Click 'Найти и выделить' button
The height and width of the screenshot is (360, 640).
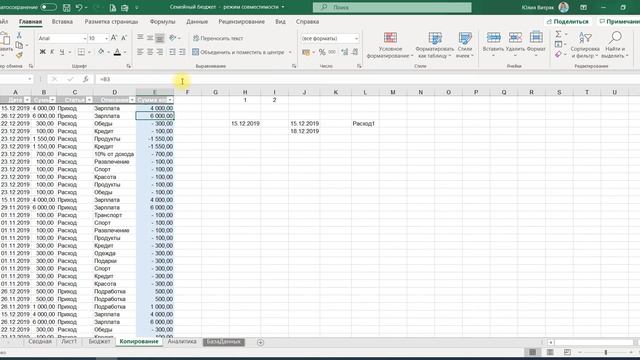(x=615, y=45)
